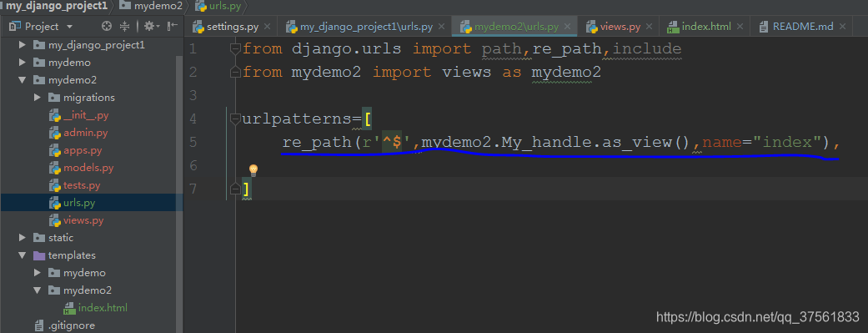Close the index.html tab

tap(740, 27)
